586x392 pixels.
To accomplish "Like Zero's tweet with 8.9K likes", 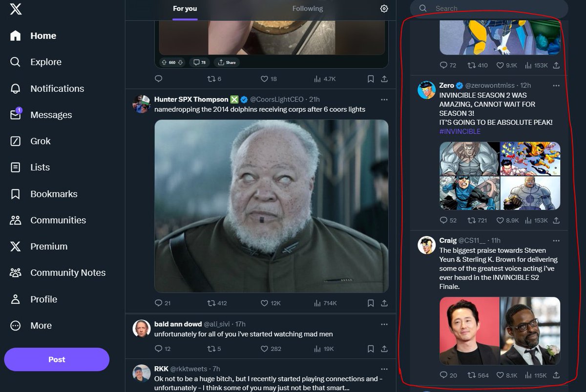I will (x=508, y=220).
